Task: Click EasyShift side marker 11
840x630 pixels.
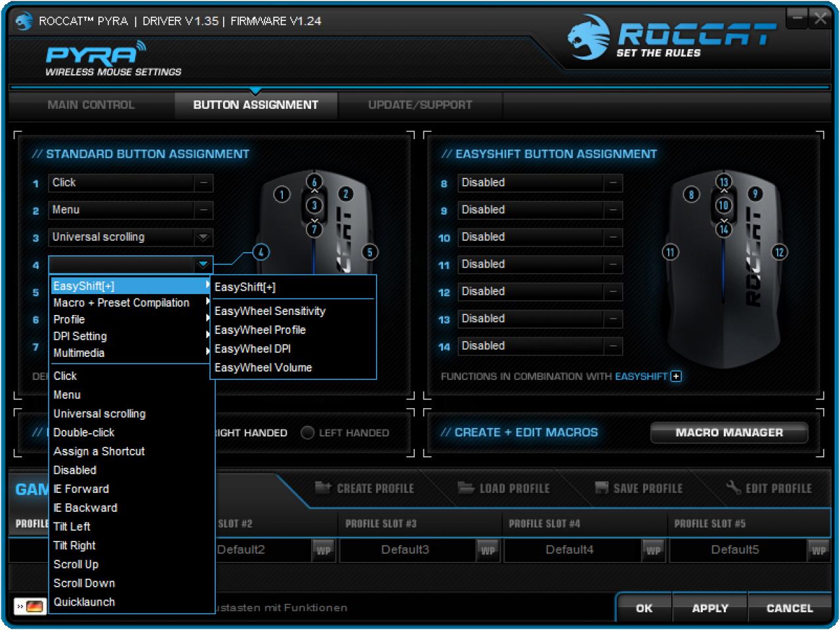Action: [670, 252]
